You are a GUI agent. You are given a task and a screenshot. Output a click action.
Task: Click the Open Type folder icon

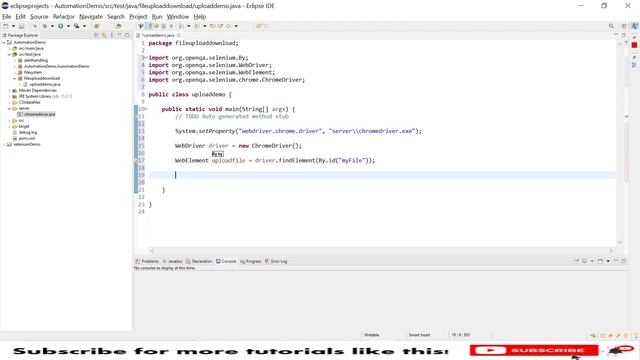pyautogui.click(x=118, y=26)
